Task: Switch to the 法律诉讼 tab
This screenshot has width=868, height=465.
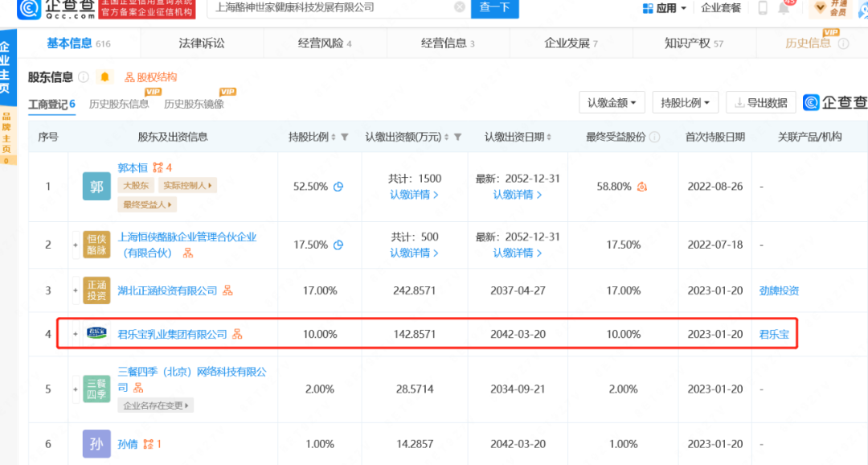Action: click(201, 43)
